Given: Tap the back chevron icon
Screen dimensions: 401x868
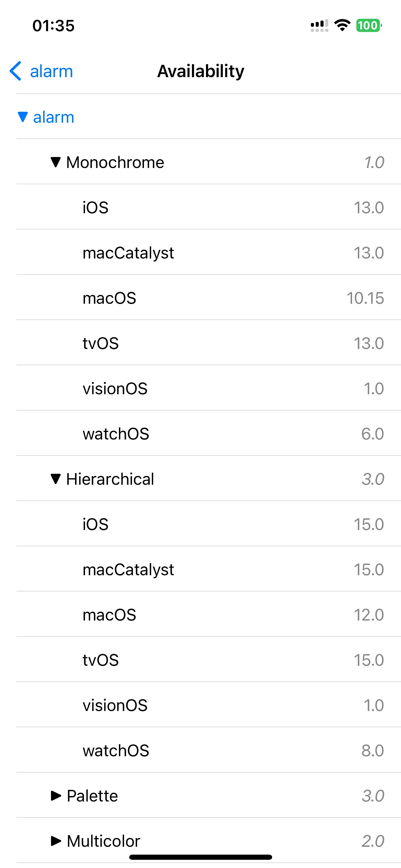Looking at the screenshot, I should click(16, 71).
